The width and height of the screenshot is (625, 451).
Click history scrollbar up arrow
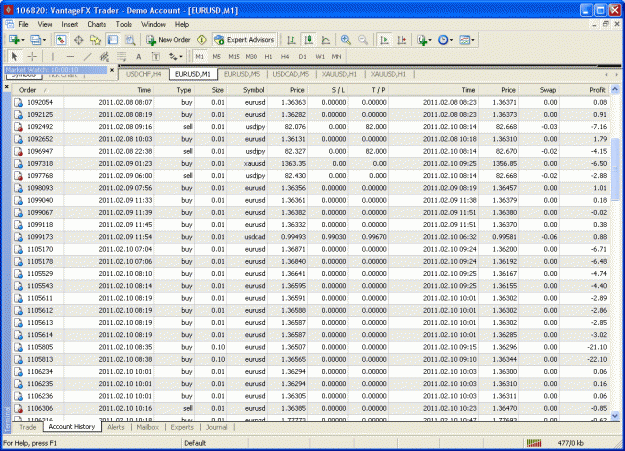615,90
